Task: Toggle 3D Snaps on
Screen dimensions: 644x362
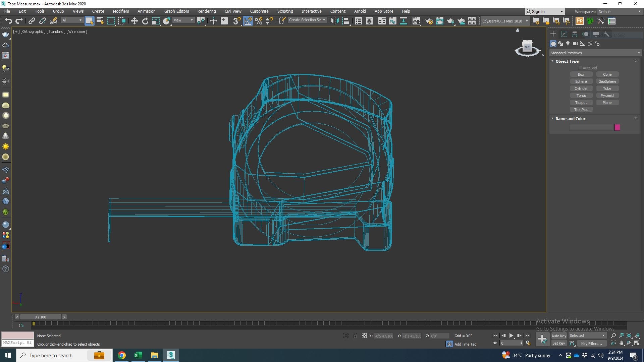Action: pos(237,21)
